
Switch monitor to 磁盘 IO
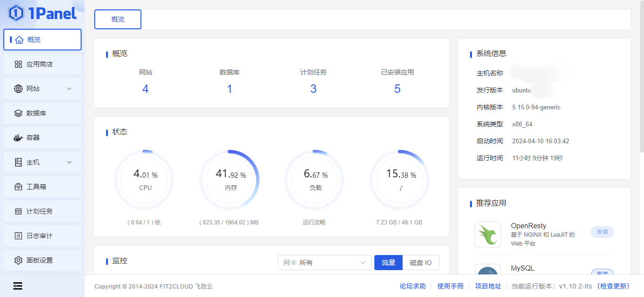[421, 263]
